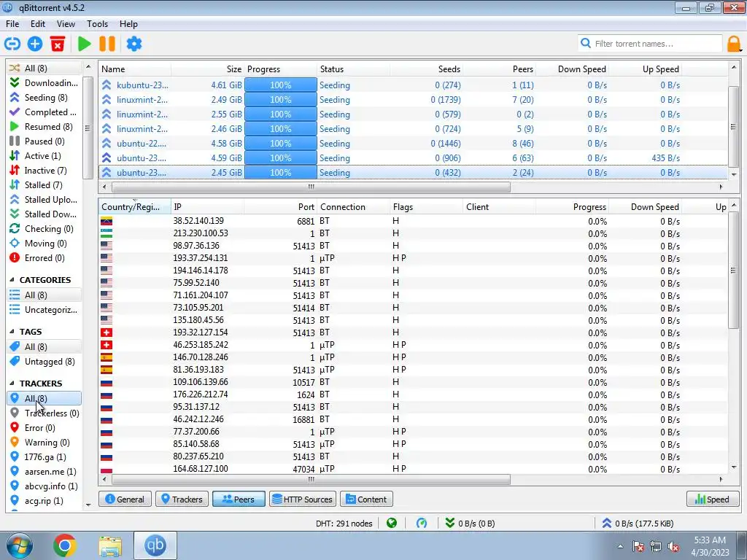The height and width of the screenshot is (560, 747).
Task: Click the muted volume tray icon
Action: (x=673, y=547)
